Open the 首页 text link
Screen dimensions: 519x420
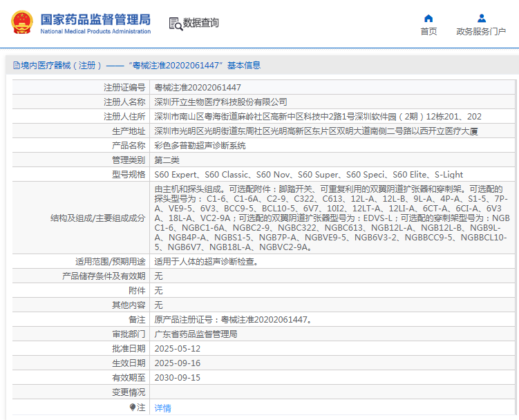[428, 32]
